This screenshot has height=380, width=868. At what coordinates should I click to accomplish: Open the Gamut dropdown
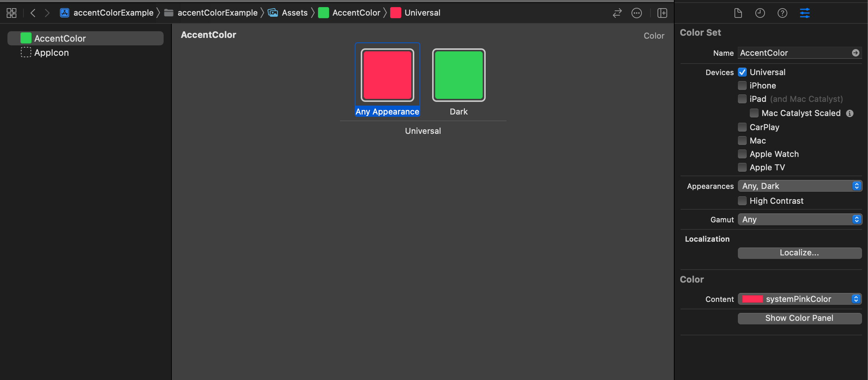(x=800, y=219)
